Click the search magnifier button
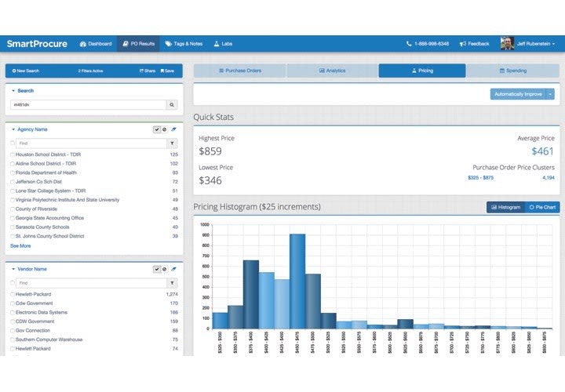Image resolution: width=565 pixels, height=392 pixels. [x=172, y=104]
